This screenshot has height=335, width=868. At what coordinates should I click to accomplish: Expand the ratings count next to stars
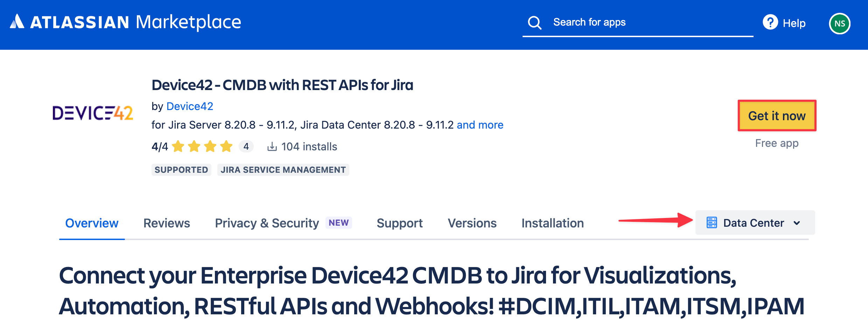tap(246, 146)
